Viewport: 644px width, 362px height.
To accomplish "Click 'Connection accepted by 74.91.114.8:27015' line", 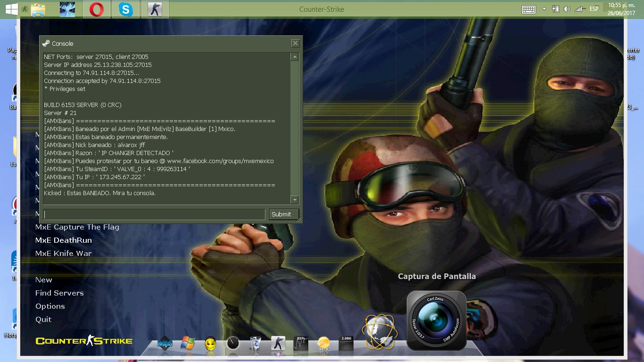I will (x=102, y=81).
